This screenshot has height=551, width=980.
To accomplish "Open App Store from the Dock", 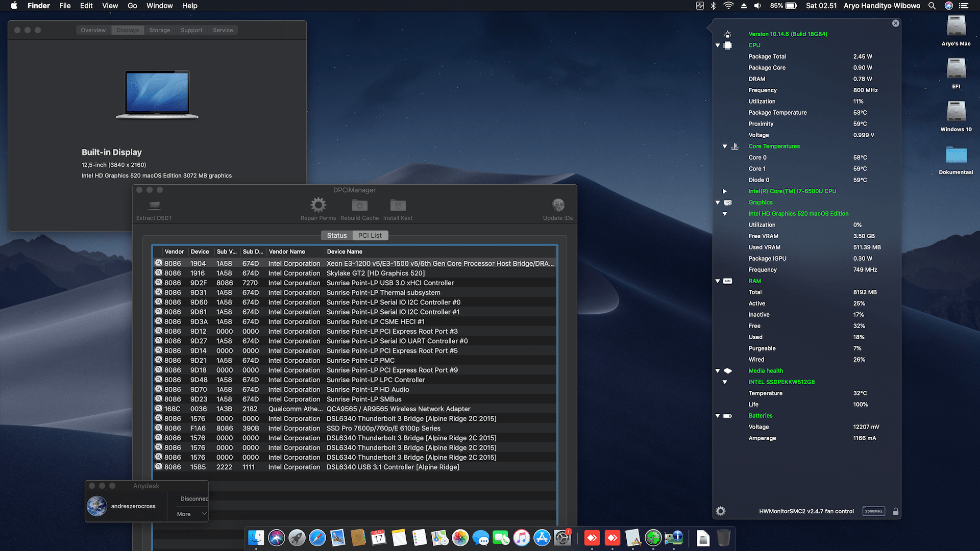I will [542, 538].
